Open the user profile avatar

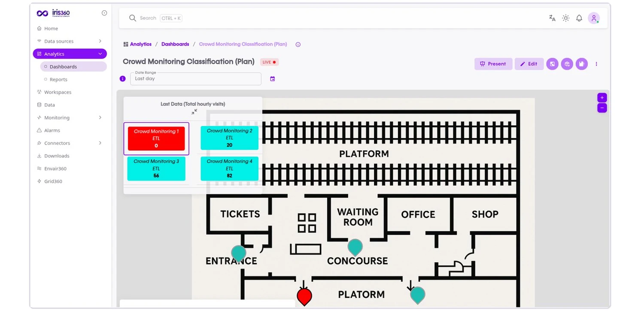[x=594, y=18]
